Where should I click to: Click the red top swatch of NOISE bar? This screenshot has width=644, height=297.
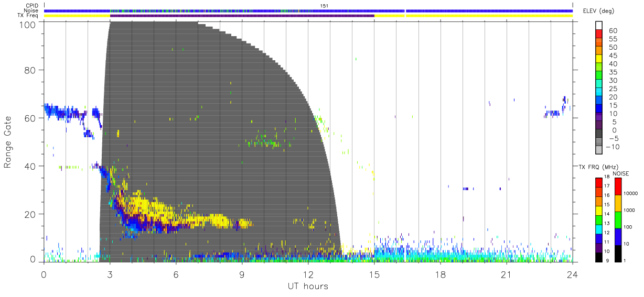(x=618, y=186)
